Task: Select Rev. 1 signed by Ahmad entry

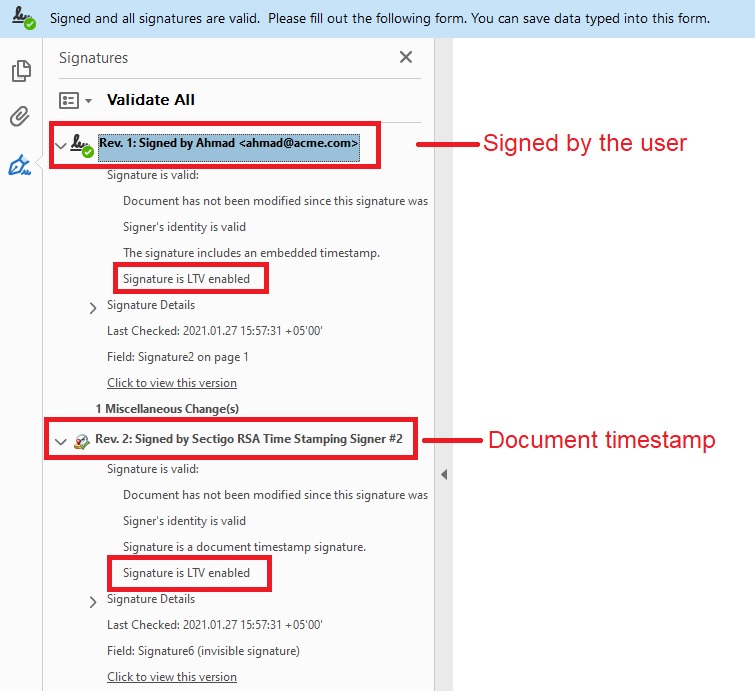Action: pos(228,144)
